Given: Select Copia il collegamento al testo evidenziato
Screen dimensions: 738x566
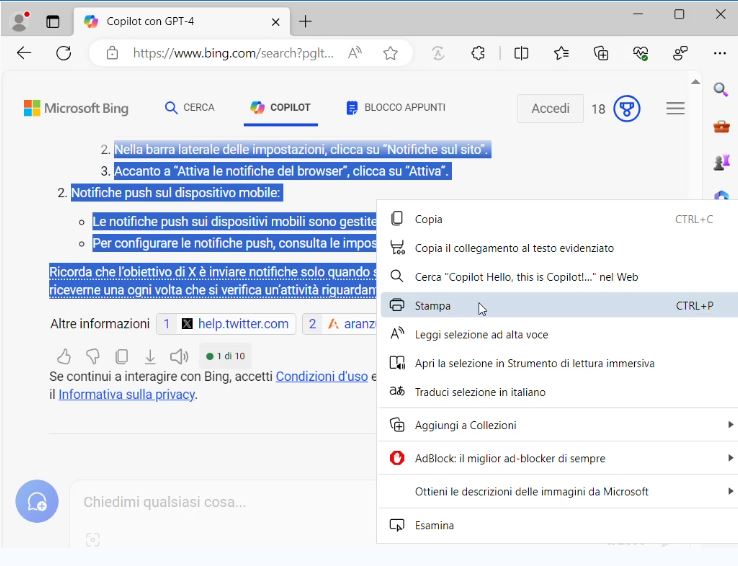Looking at the screenshot, I should 557,248.
